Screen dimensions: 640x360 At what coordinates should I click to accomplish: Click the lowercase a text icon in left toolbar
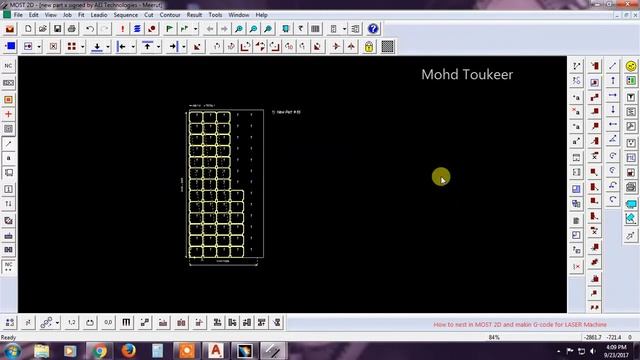click(9, 158)
